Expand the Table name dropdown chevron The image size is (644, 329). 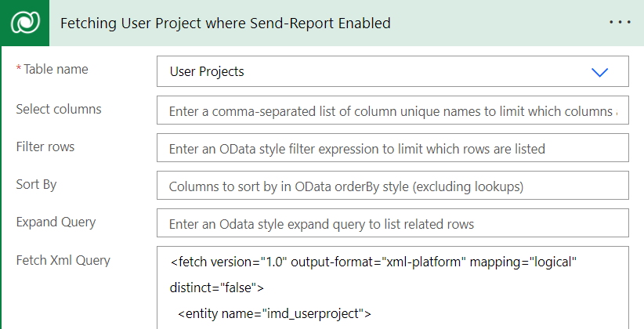click(600, 72)
